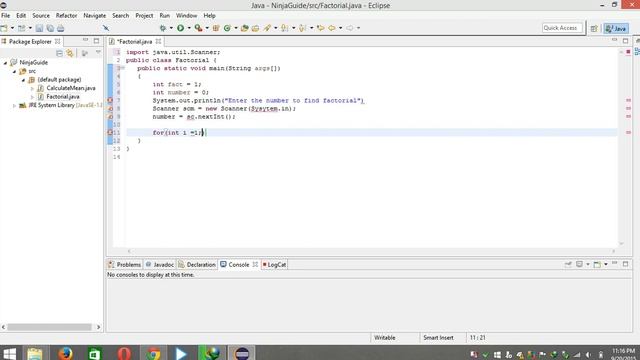The height and width of the screenshot is (360, 640).
Task: Select the Java perspective button
Action: [616, 29]
